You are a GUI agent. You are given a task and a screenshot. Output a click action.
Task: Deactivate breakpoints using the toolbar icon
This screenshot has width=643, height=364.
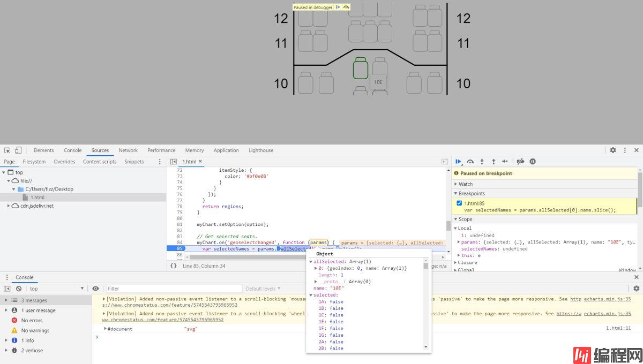(520, 162)
